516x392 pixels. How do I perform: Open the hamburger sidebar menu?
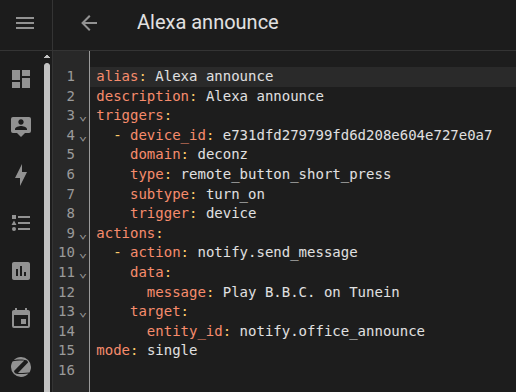tap(25, 23)
